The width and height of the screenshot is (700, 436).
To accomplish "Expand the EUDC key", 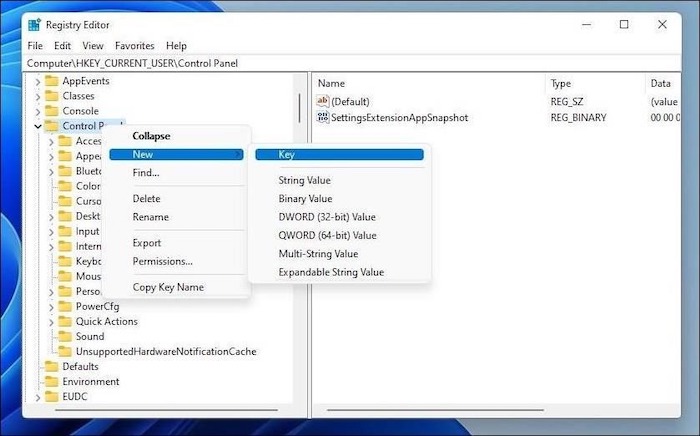I will point(38,397).
